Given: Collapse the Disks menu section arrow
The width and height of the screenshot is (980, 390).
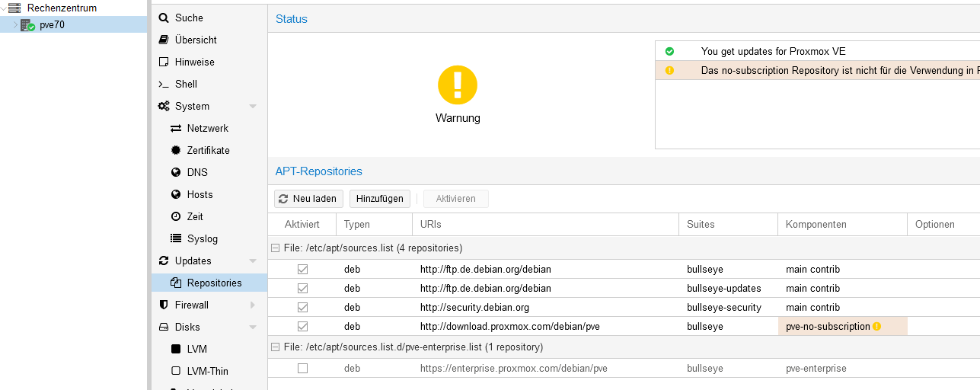Looking at the screenshot, I should click(253, 327).
